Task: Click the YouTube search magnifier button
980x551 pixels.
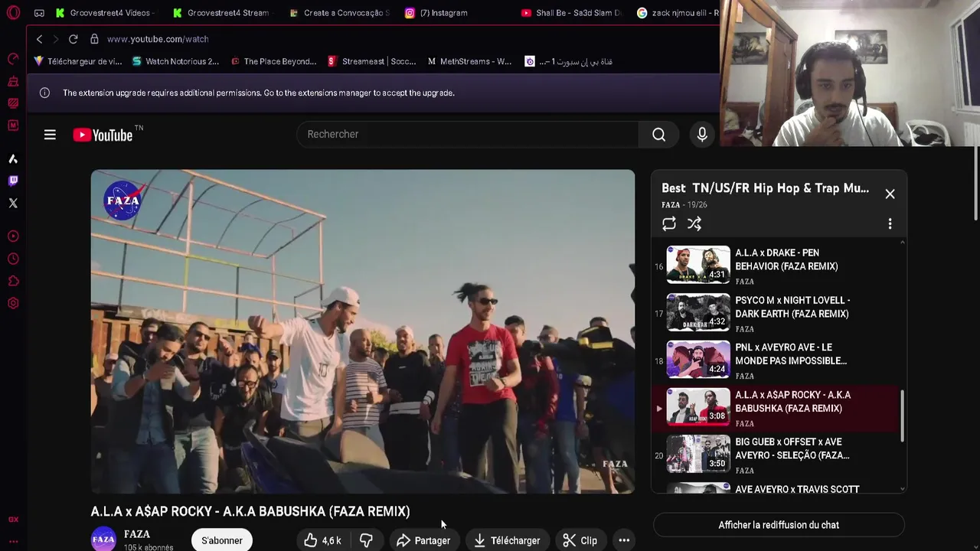Action: pos(658,135)
